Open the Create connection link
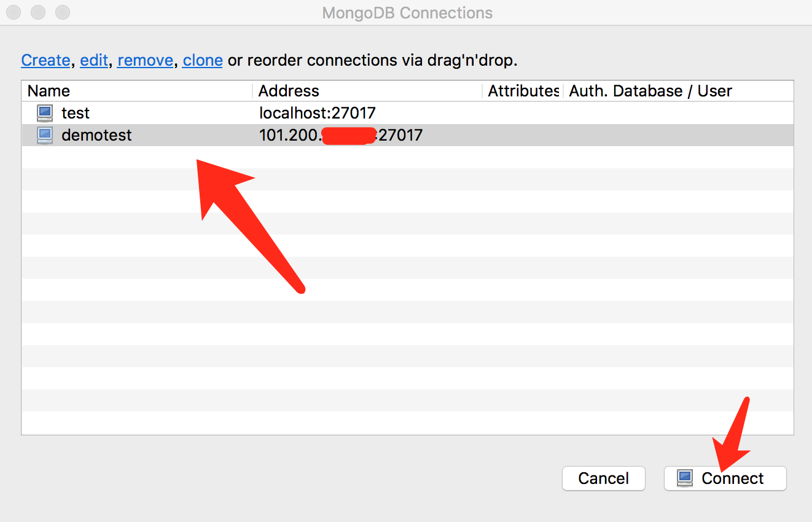This screenshot has width=812, height=522. (x=45, y=60)
